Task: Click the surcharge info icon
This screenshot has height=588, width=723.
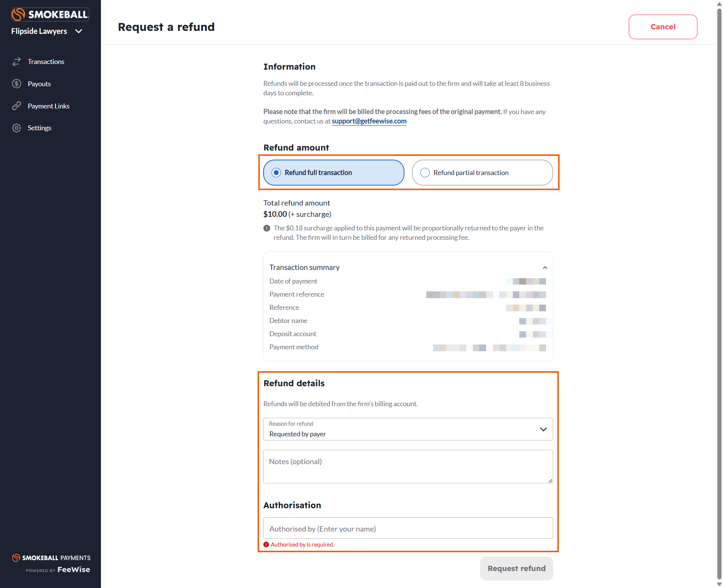Action: pyautogui.click(x=267, y=228)
